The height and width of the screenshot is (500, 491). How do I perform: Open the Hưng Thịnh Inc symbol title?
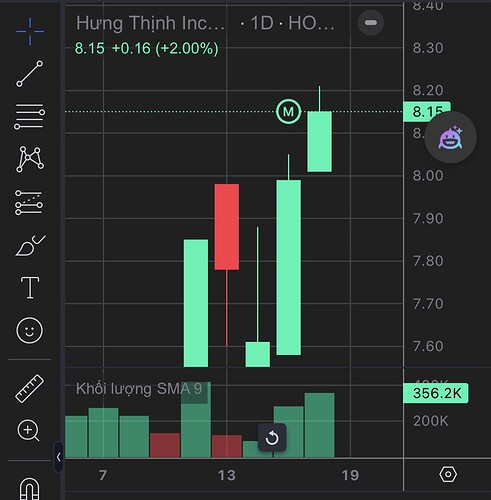point(150,23)
